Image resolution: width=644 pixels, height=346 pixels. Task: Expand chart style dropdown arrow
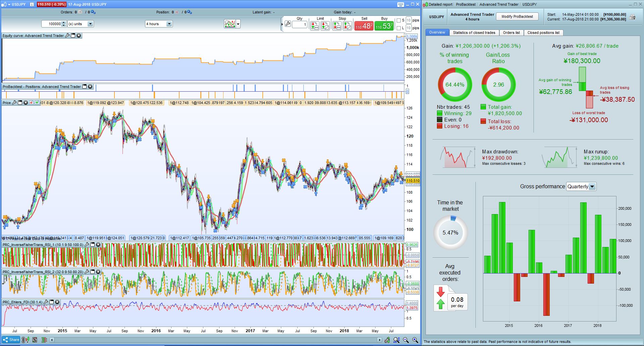coord(238,24)
